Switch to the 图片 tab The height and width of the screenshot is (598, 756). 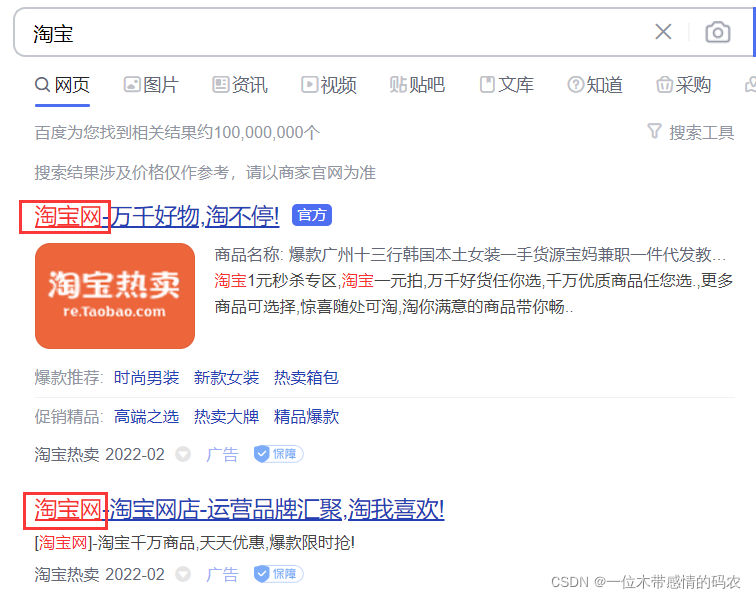tap(150, 85)
